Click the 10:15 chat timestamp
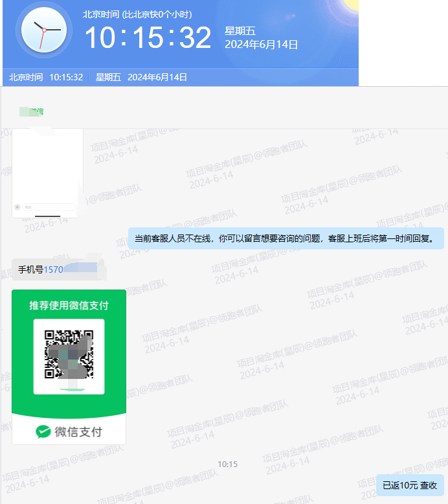Screen dimensions: 448x504 point(227,464)
